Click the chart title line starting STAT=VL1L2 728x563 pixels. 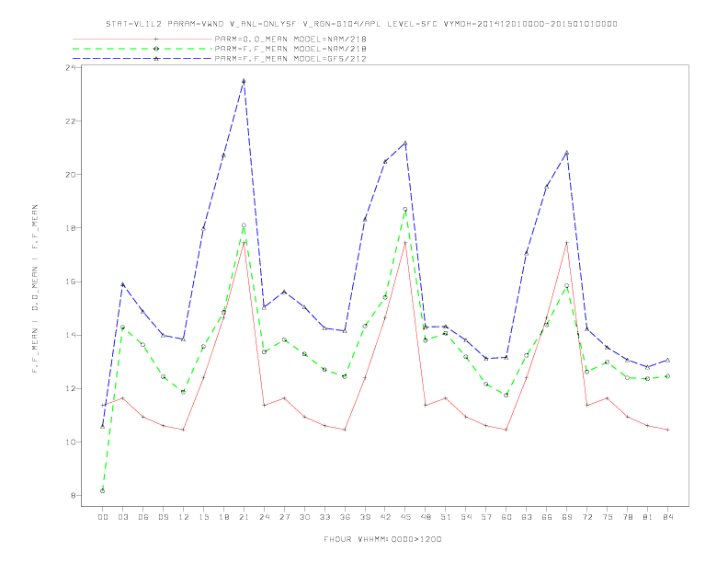361,24
